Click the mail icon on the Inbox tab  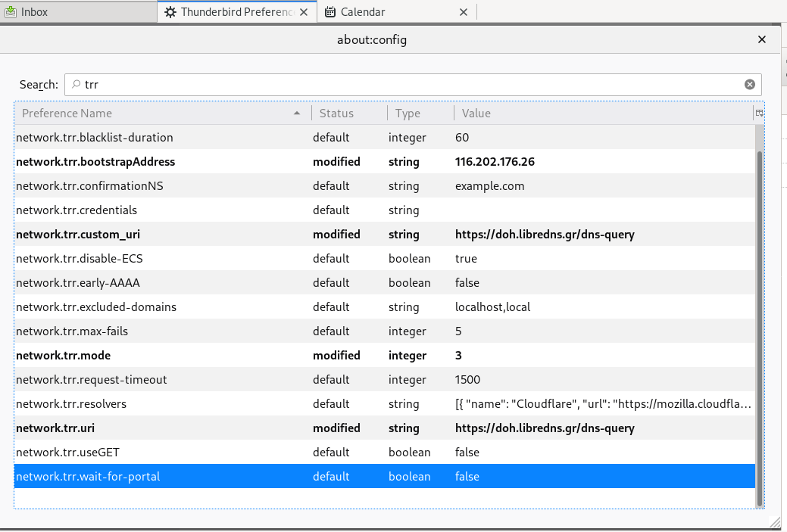(11, 11)
